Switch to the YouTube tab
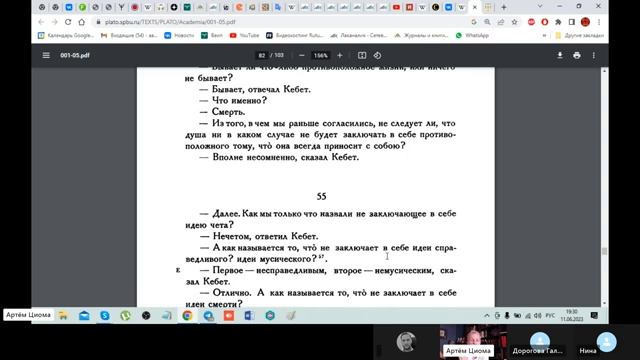640x360 pixels. [396, 7]
